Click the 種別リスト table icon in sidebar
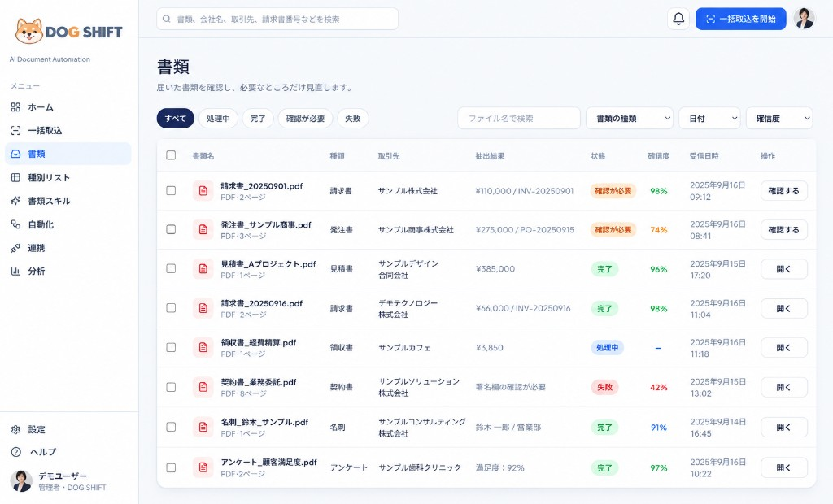833x504 pixels. pyautogui.click(x=15, y=177)
